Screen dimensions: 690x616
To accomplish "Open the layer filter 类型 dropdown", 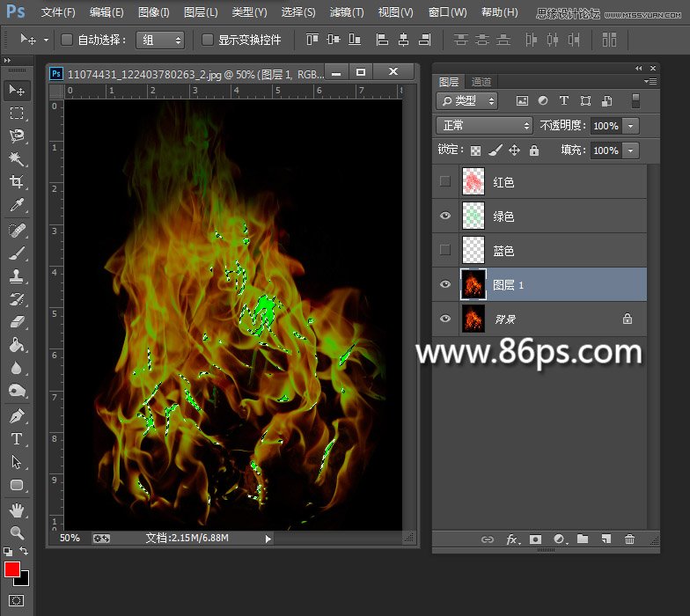I will tap(467, 101).
